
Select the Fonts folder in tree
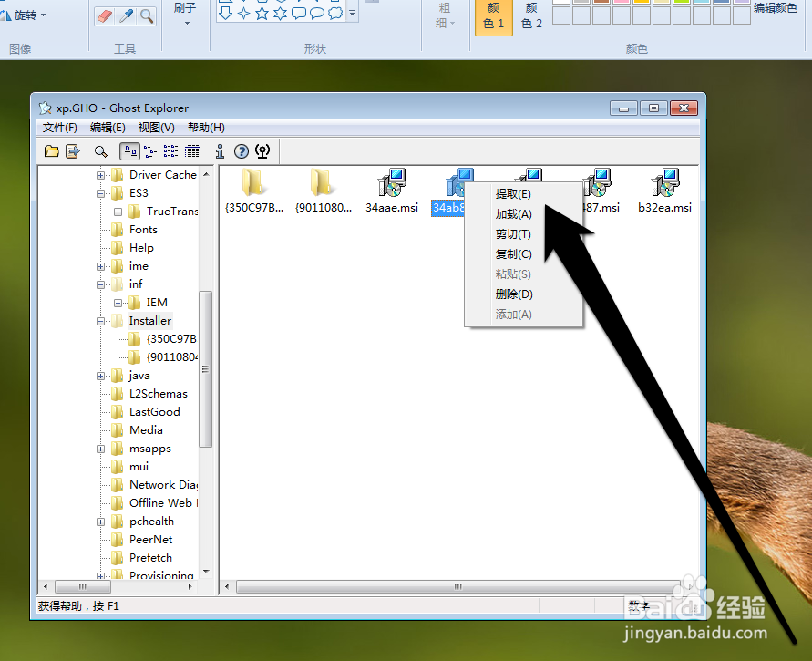pos(143,230)
